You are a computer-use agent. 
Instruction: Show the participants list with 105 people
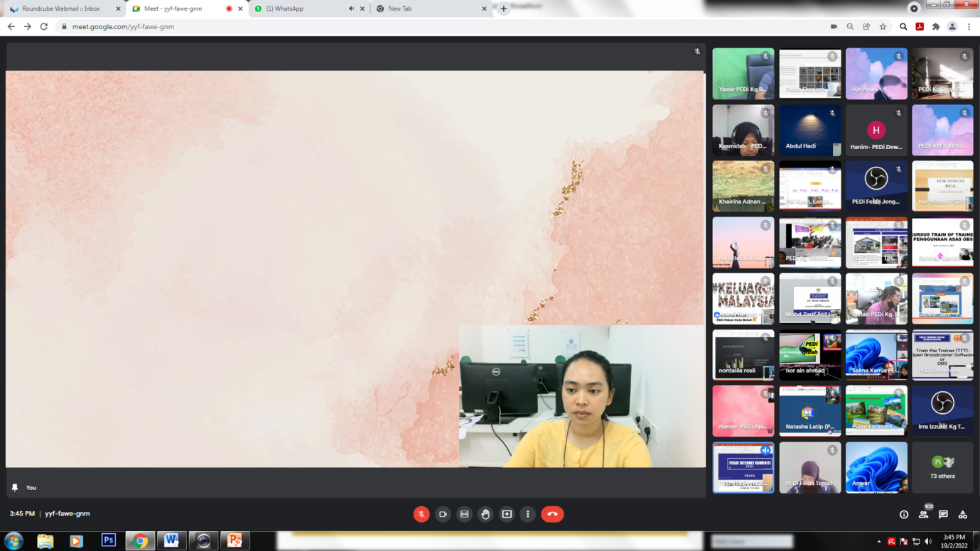[x=923, y=514]
